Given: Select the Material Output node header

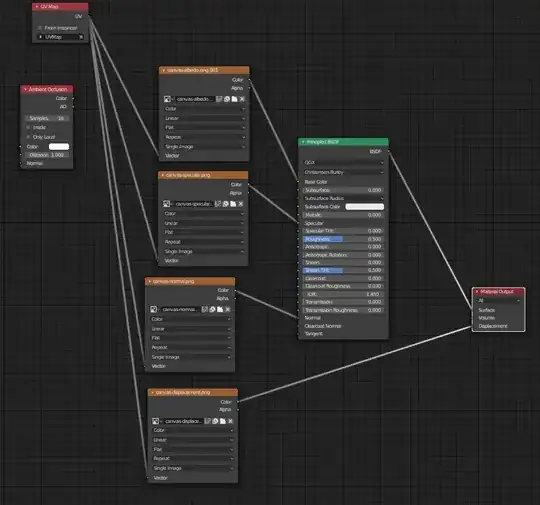Looking at the screenshot, I should tap(499, 292).
